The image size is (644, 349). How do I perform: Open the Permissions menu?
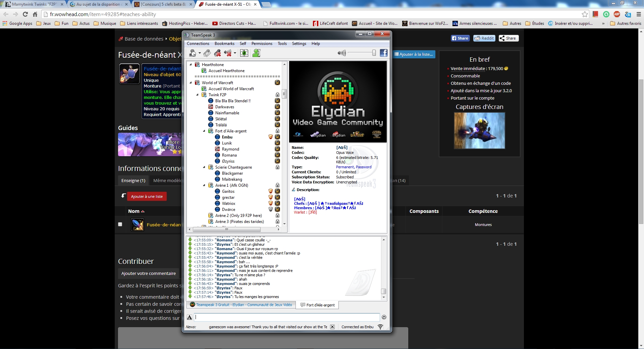coord(262,44)
